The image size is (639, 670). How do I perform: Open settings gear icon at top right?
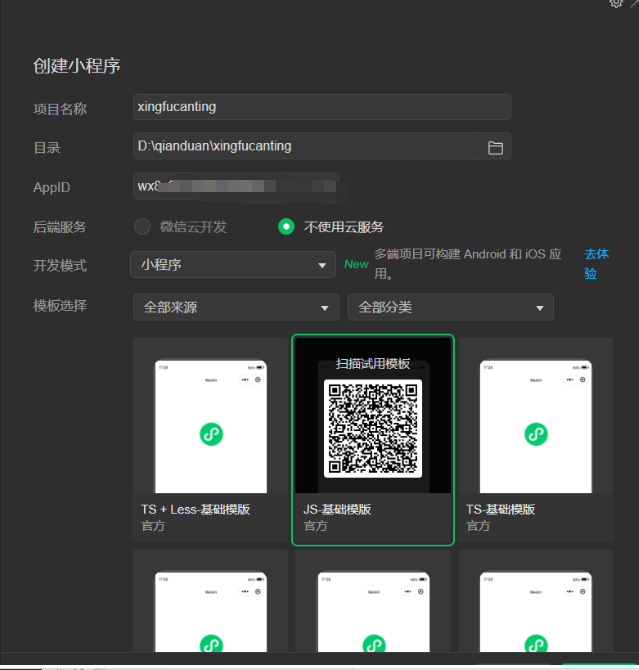click(x=616, y=3)
